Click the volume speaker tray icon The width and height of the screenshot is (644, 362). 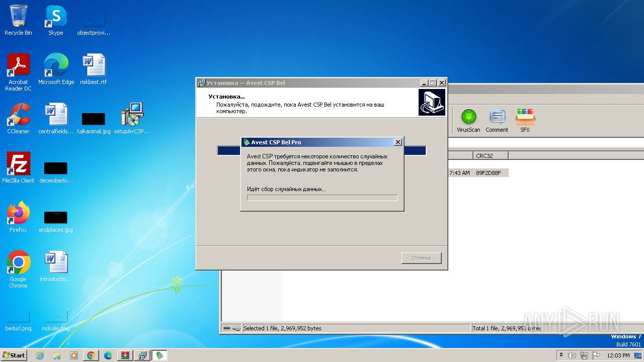572,355
